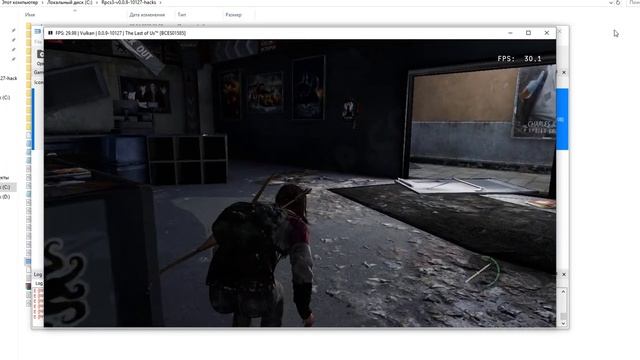Open Explorer address bar history dropdown
Image resolution: width=640 pixels, height=360 pixels.
pyautogui.click(x=611, y=2)
